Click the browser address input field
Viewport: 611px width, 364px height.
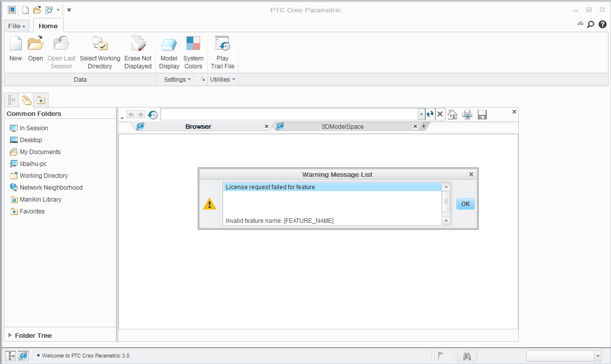coord(289,114)
